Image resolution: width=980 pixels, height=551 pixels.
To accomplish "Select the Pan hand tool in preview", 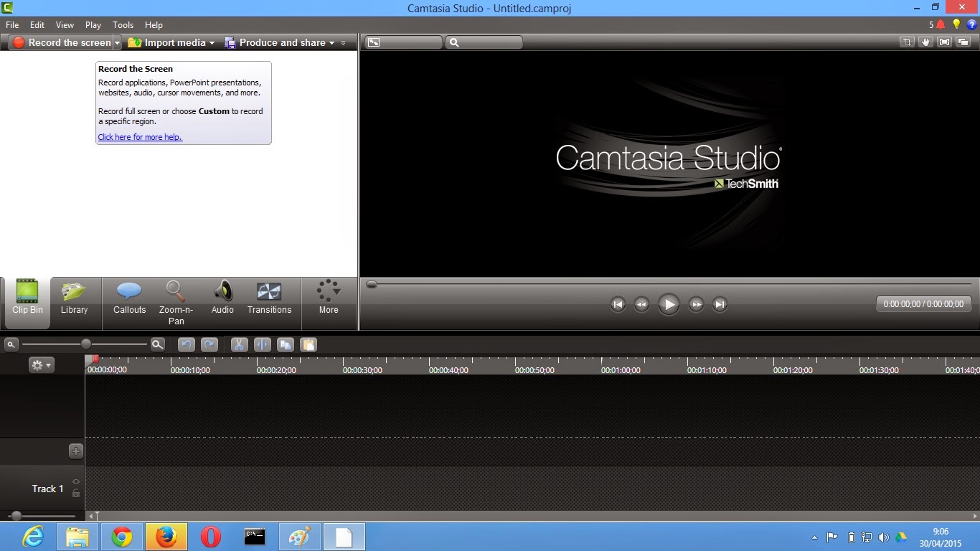I will click(x=926, y=42).
